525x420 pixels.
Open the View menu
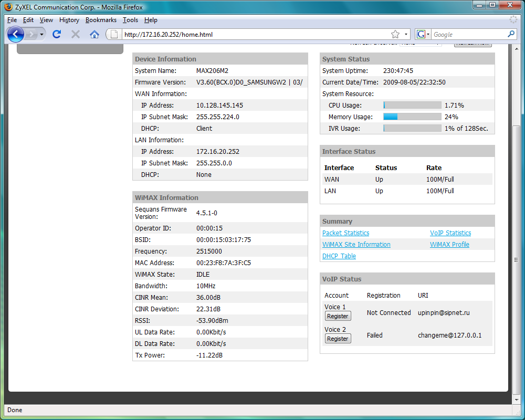click(x=46, y=20)
